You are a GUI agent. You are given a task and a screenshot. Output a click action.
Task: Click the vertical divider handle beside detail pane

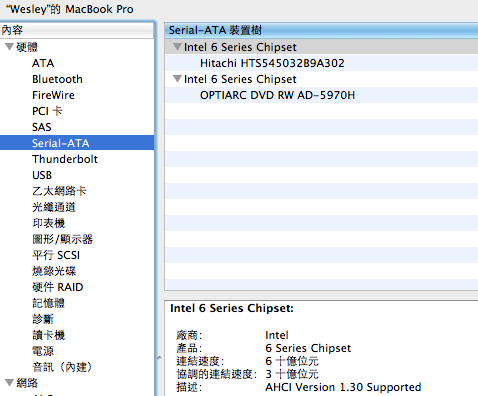click(159, 358)
